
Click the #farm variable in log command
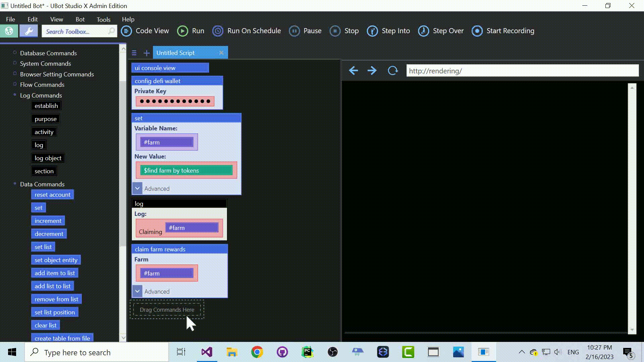coord(192,228)
